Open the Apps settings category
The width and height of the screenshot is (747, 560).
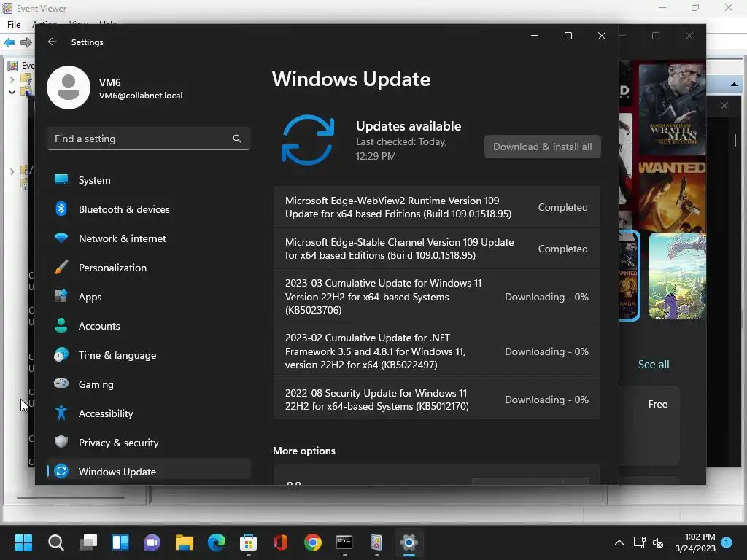pos(149,297)
